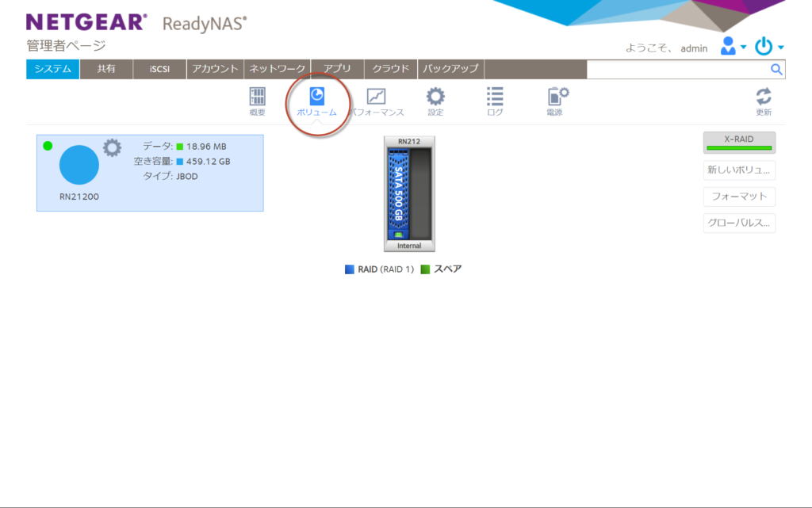Open the パフォーマンス (Performance) icon
This screenshot has height=508, width=812.
click(x=377, y=99)
